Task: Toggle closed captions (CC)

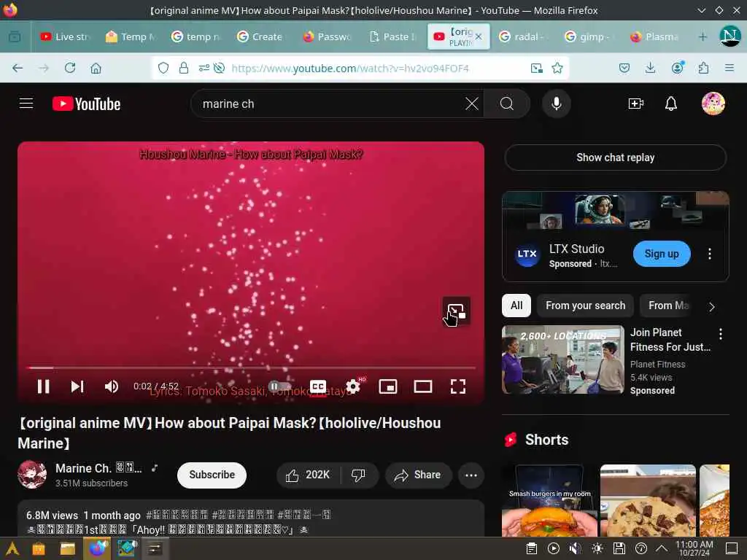Action: tap(318, 386)
